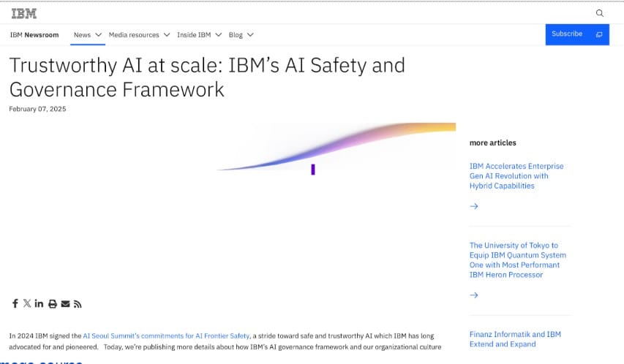Click the IBM logo
The width and height of the screenshot is (624, 364).
pyautogui.click(x=24, y=13)
